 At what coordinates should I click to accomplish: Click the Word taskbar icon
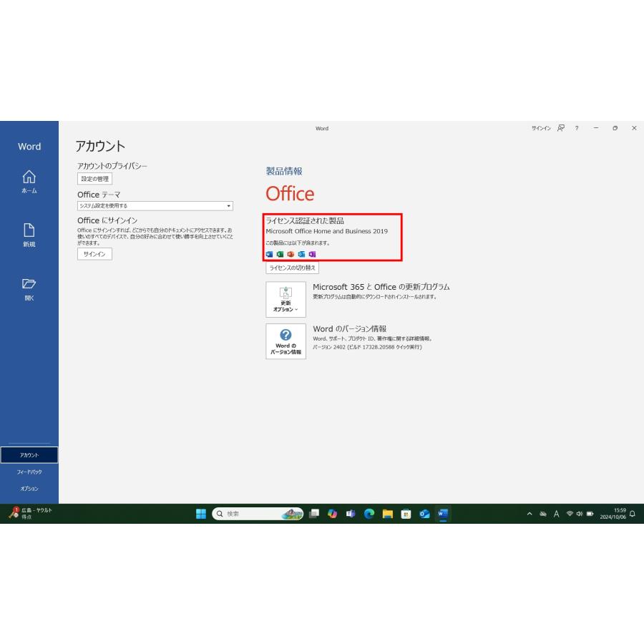443,514
